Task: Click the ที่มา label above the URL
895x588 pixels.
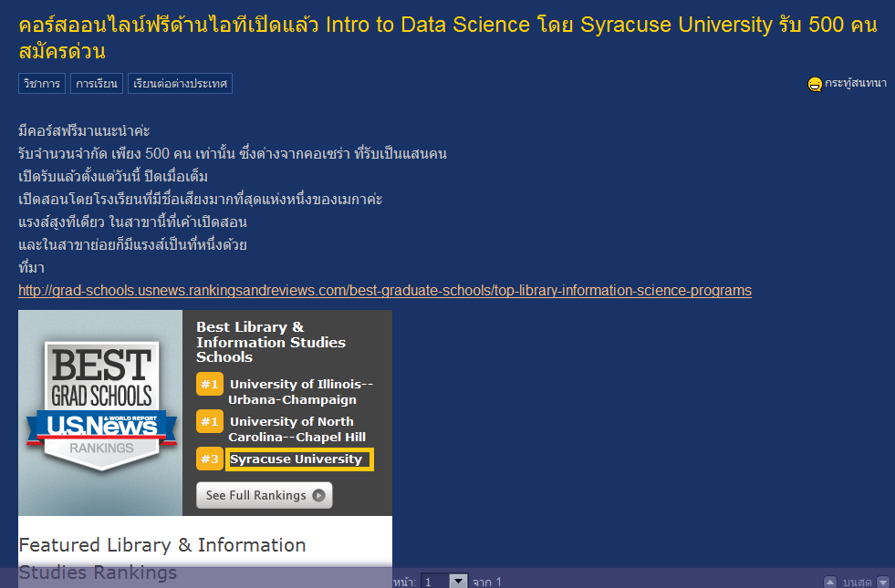Action: pyautogui.click(x=31, y=267)
